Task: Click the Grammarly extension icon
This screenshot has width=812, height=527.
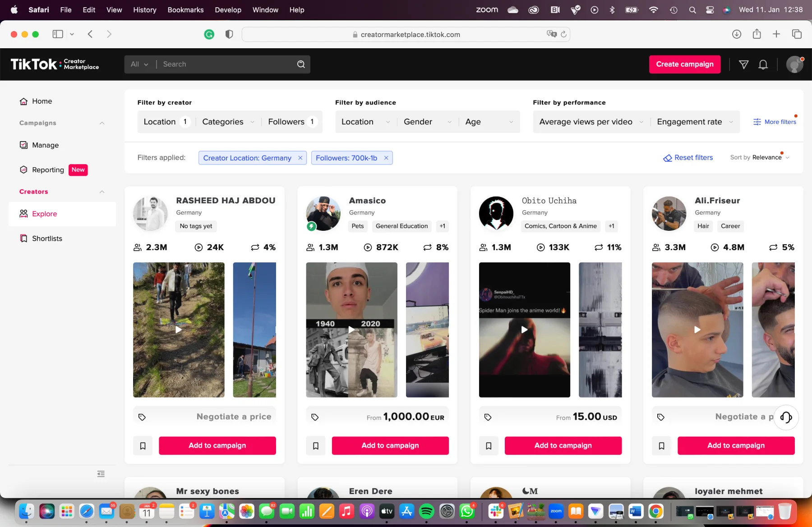Action: [x=209, y=34]
